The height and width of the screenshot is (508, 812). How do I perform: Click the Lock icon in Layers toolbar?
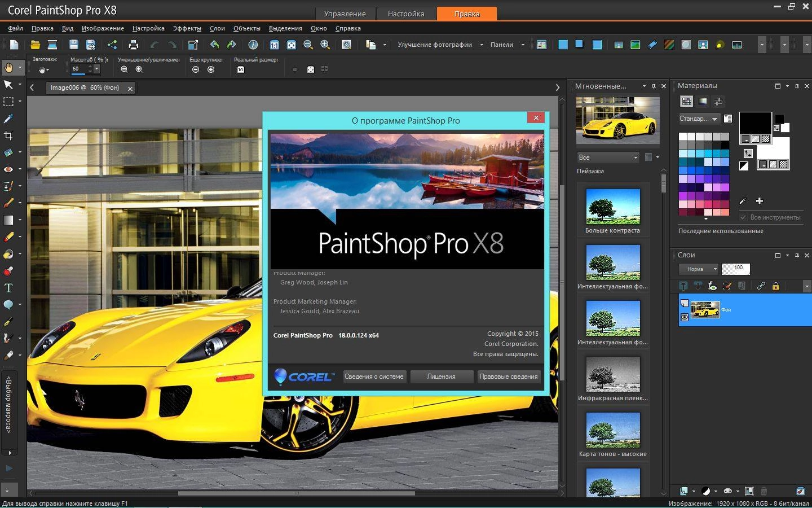[x=775, y=286]
